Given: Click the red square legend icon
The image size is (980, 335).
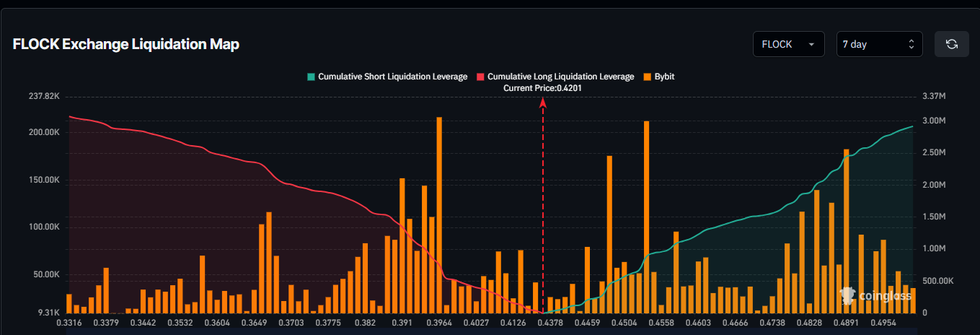Looking at the screenshot, I should (480, 77).
